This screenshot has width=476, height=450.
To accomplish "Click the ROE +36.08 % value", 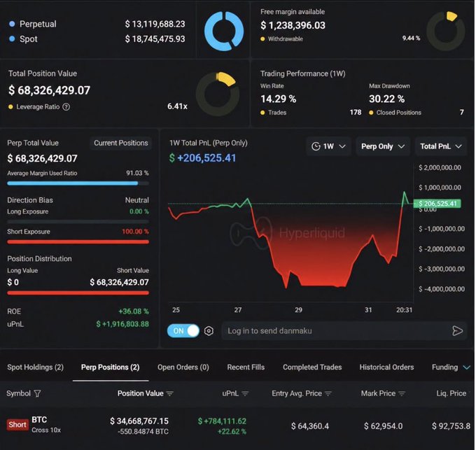I will (134, 311).
